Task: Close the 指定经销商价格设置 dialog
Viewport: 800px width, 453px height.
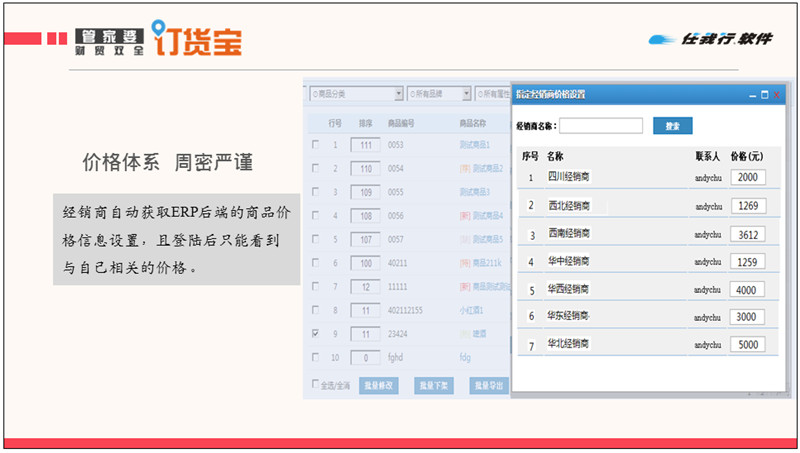Action: 777,94
